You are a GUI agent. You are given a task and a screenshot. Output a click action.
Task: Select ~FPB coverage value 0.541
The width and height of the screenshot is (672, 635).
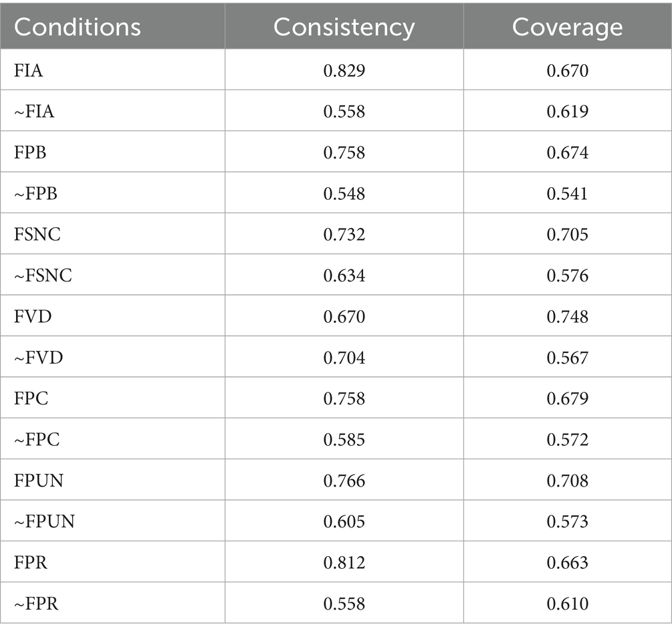coord(567,194)
